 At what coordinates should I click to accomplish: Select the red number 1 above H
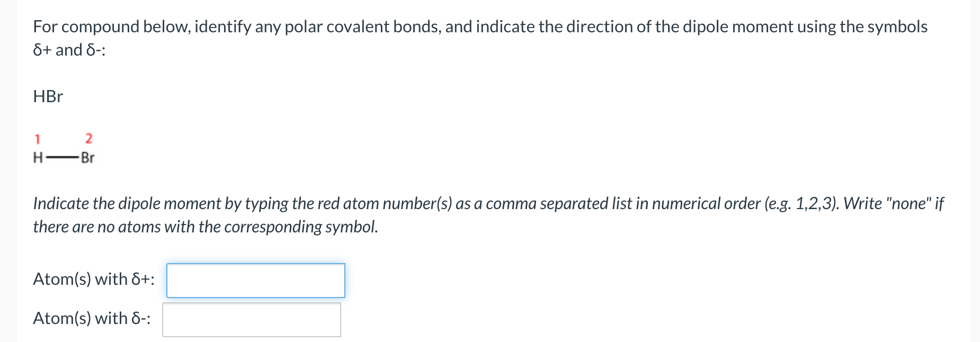37,139
